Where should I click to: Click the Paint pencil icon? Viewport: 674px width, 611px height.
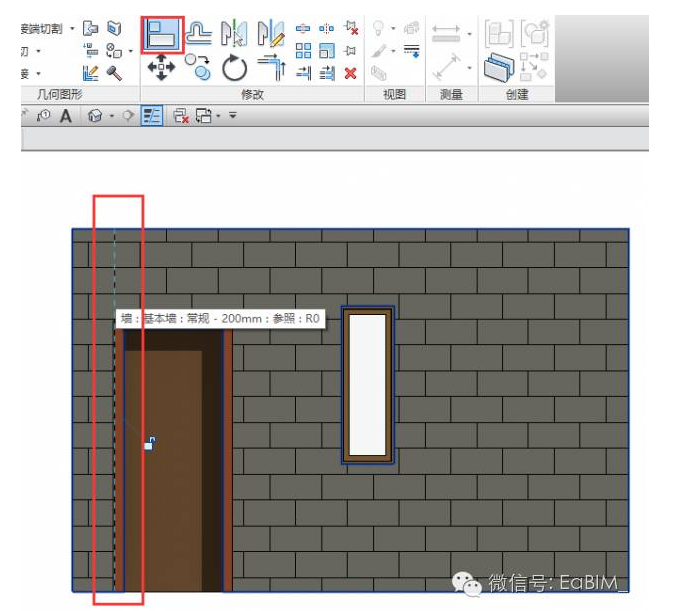tap(90, 73)
